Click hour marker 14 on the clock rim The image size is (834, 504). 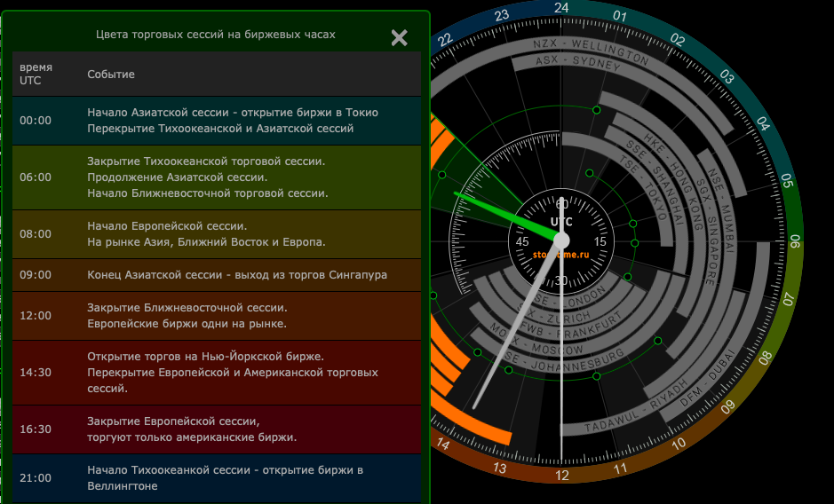(x=442, y=443)
